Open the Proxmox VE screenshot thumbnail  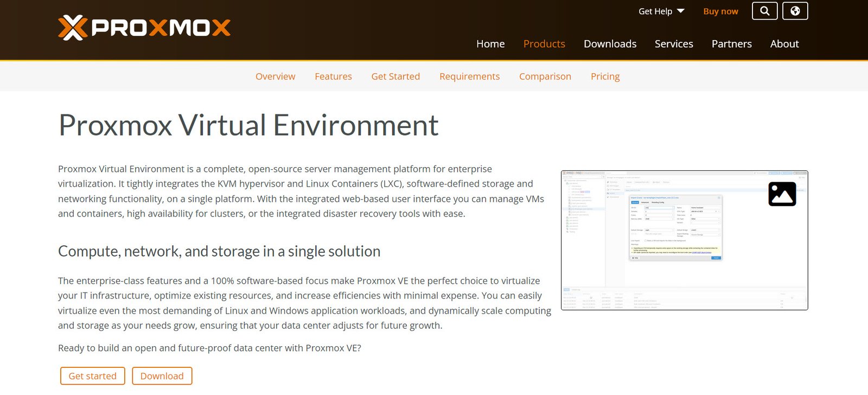pos(684,240)
